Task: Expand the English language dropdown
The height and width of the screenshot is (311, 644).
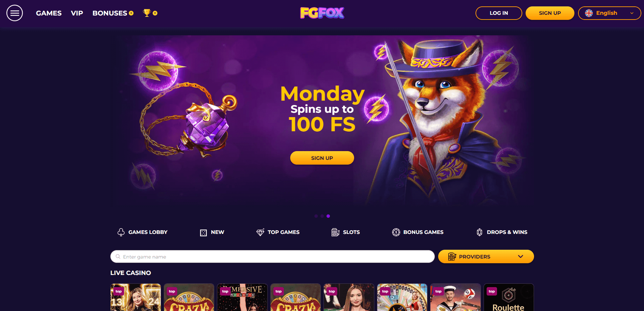Action: [609, 13]
